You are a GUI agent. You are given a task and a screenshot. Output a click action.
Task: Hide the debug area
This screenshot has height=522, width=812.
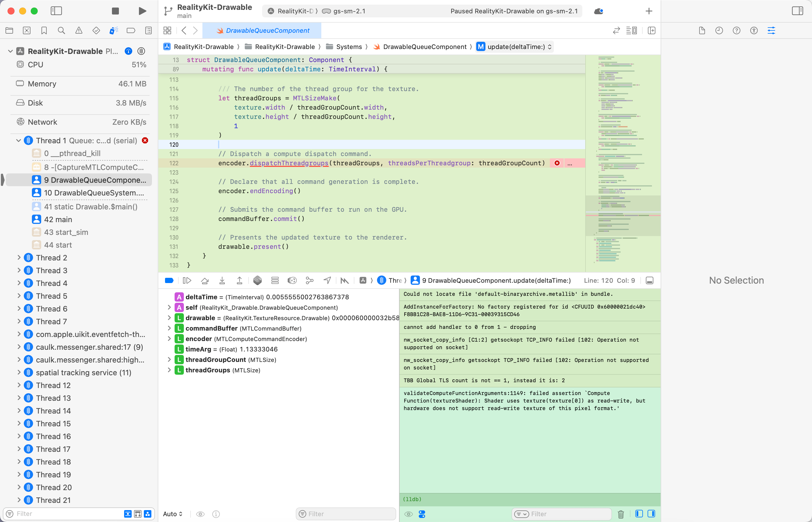pyautogui.click(x=649, y=280)
